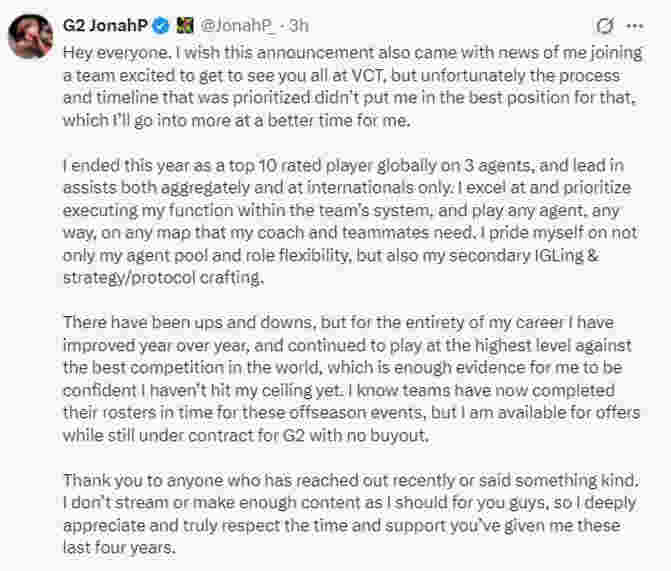
Task: Open JonahP's profile picture
Action: click(31, 37)
